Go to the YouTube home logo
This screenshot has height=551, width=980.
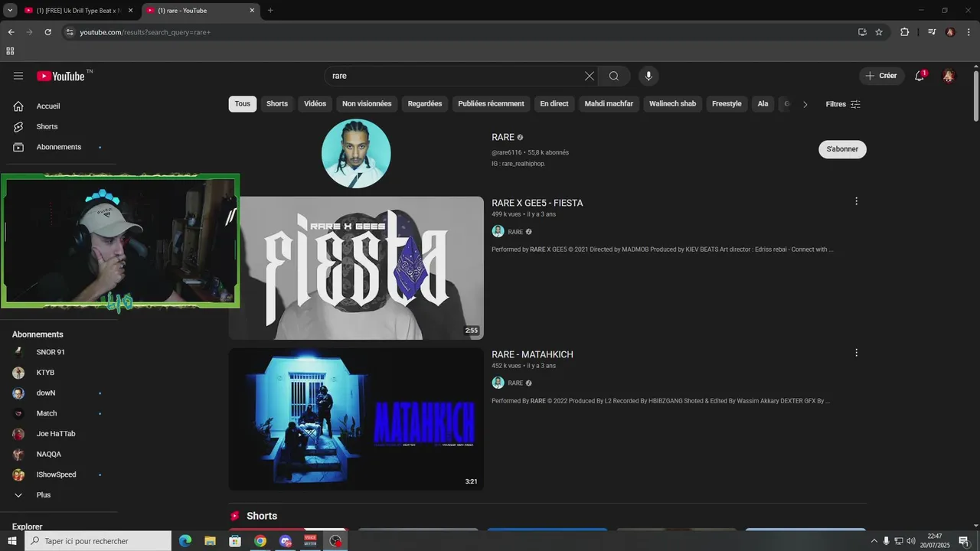pos(60,76)
